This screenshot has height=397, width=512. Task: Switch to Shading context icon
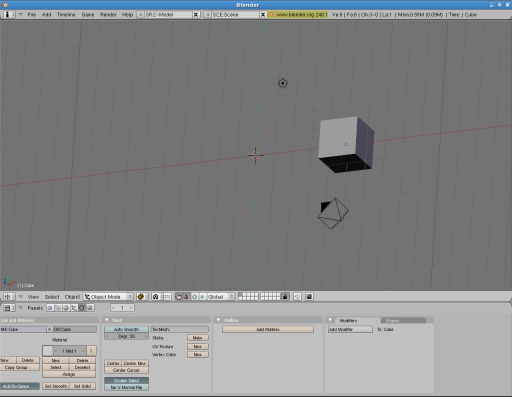click(66, 308)
